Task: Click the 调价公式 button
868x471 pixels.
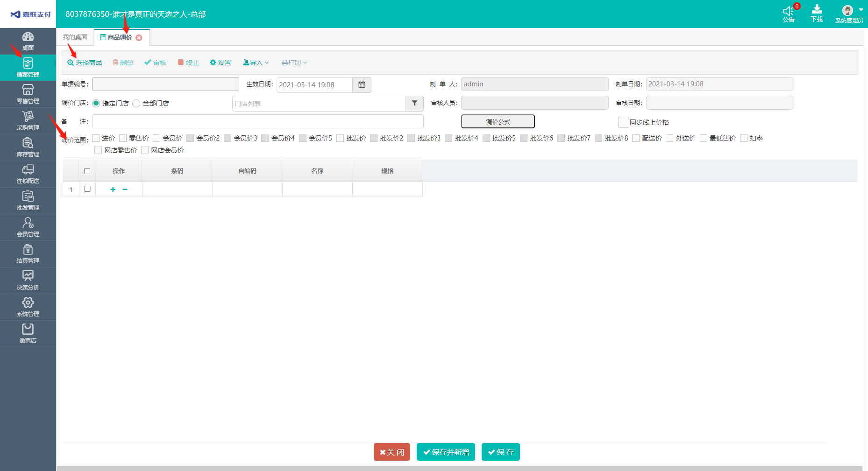Action: 498,121
